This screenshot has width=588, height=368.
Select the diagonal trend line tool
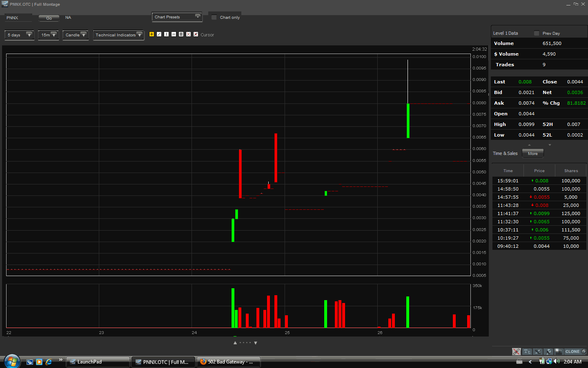tap(159, 34)
